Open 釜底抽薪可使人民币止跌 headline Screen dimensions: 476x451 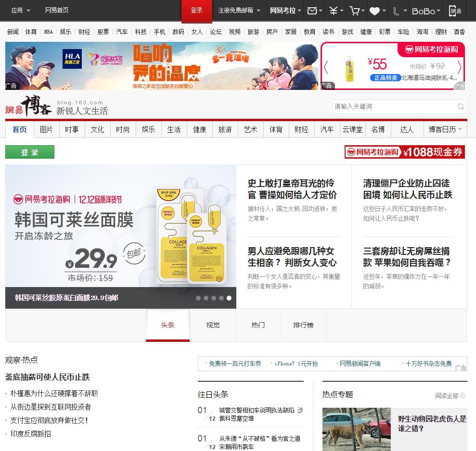(47, 377)
